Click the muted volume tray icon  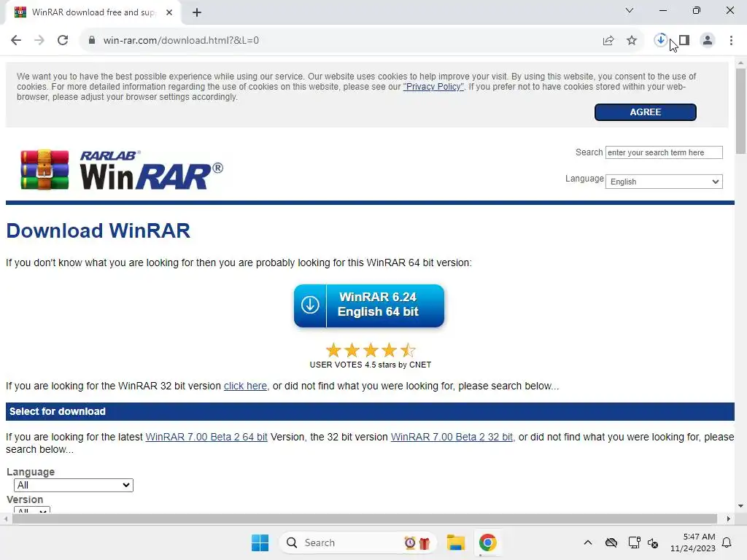point(653,542)
